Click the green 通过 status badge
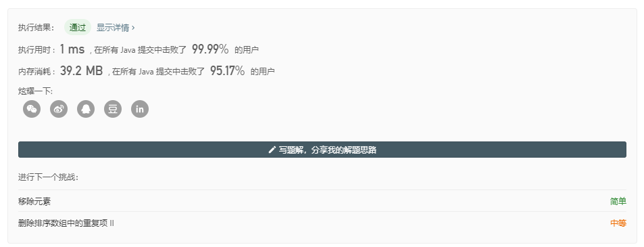 click(78, 28)
